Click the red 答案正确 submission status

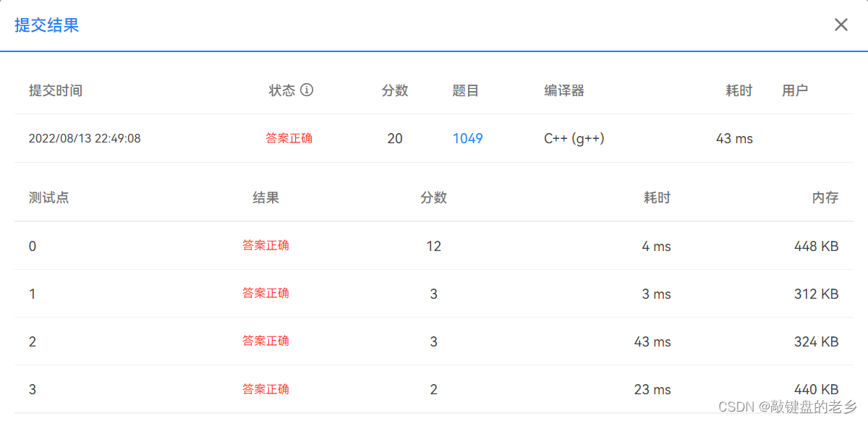(x=288, y=138)
